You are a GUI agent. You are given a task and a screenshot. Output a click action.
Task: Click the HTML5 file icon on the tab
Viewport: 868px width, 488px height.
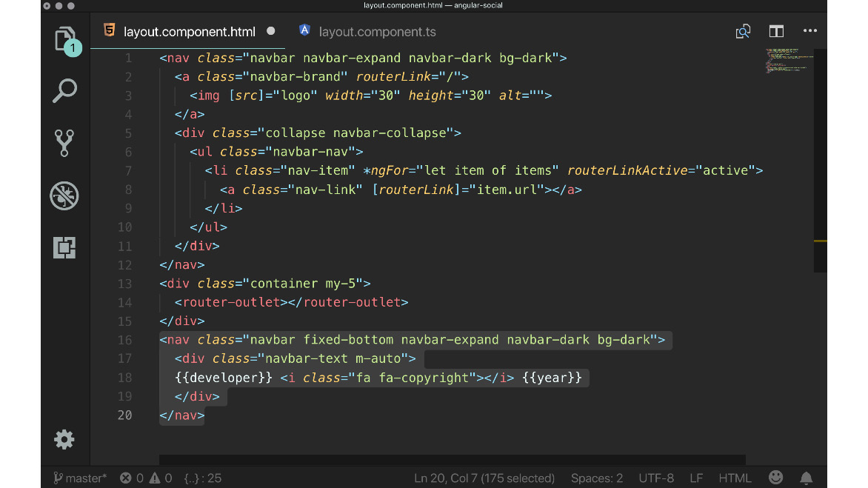[x=110, y=30]
